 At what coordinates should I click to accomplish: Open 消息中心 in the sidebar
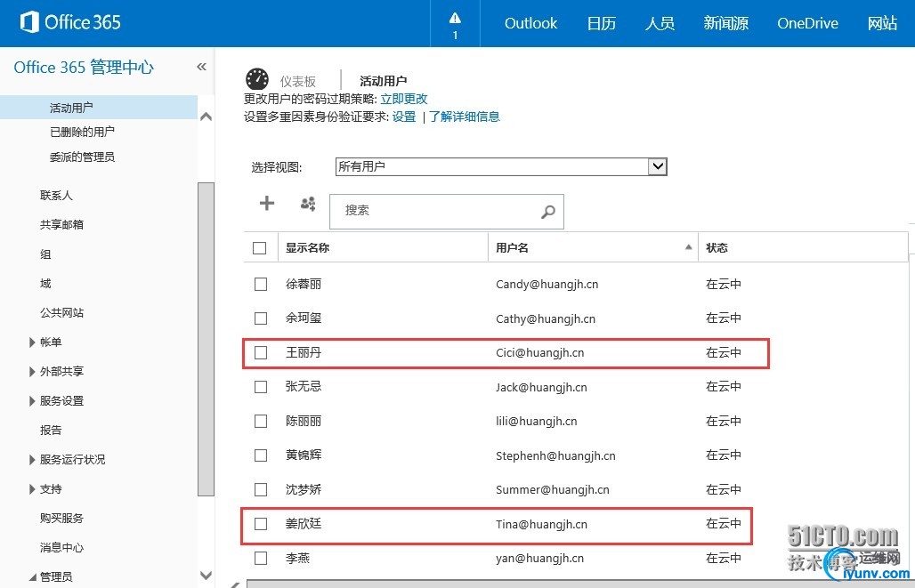click(61, 547)
